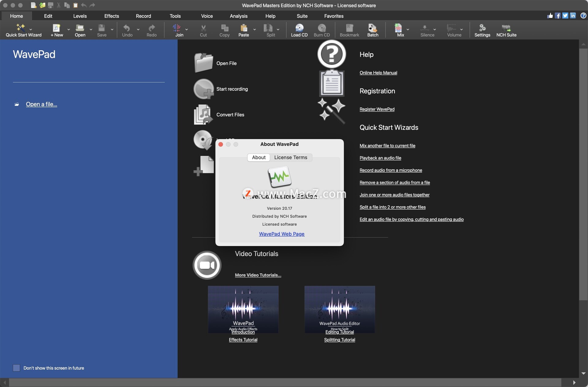Screen dimensions: 588x387
Task: Click the Convert Files icon
Action: click(203, 115)
